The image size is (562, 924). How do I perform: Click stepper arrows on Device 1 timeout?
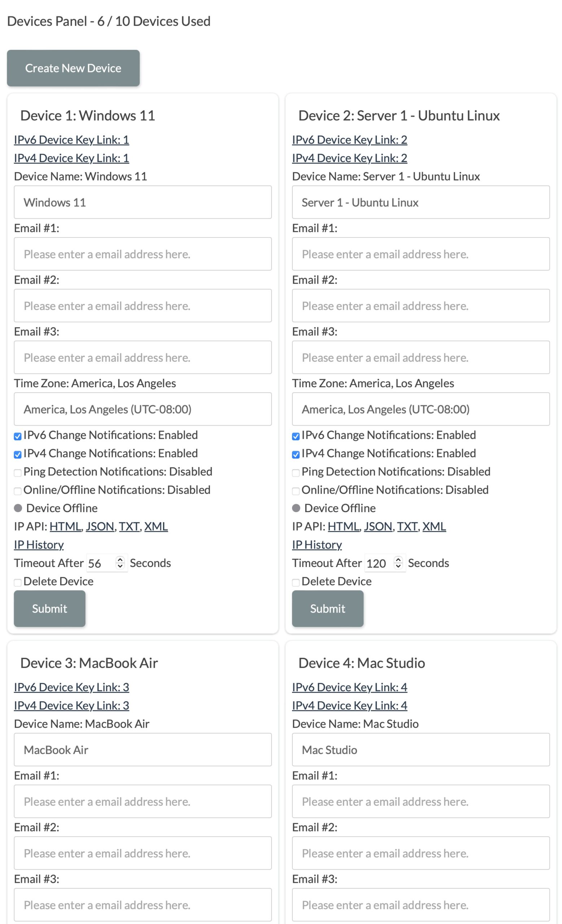120,562
